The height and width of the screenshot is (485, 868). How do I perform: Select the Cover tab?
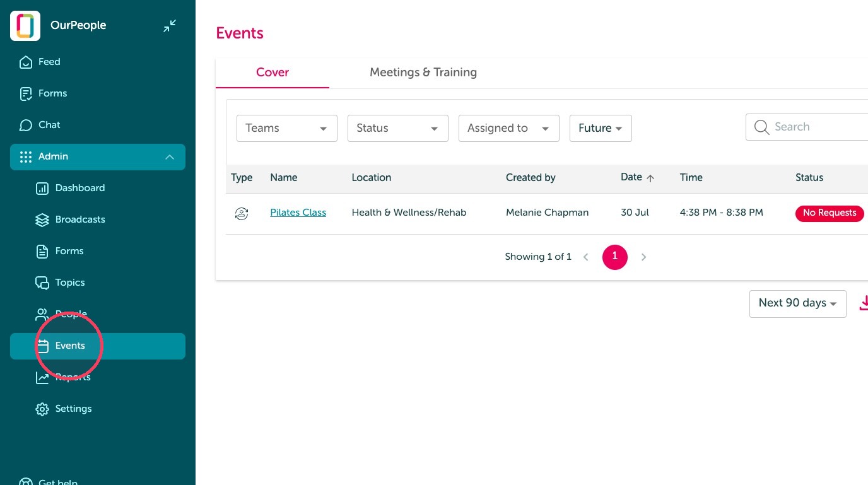click(x=273, y=73)
